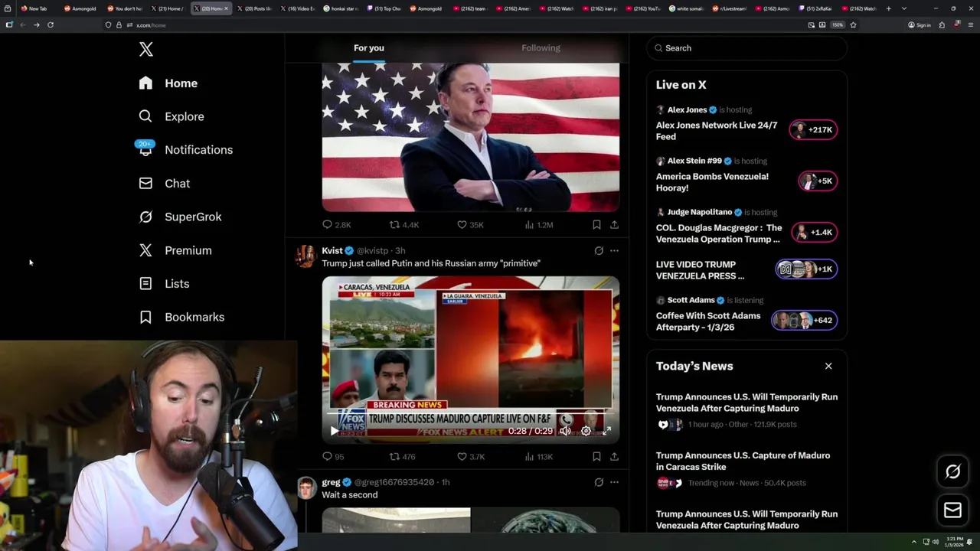The height and width of the screenshot is (551, 980).
Task: Open SuperGrok in the sidebar
Action: click(x=180, y=217)
